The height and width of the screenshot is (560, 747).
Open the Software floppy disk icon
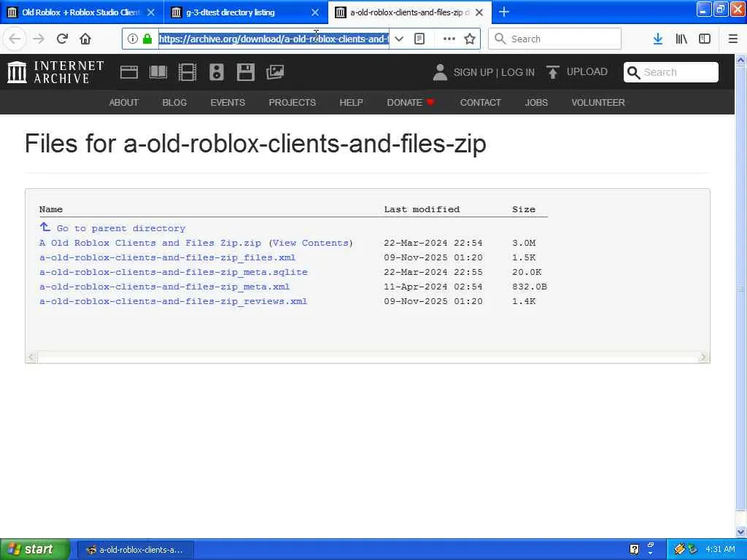[x=245, y=72]
